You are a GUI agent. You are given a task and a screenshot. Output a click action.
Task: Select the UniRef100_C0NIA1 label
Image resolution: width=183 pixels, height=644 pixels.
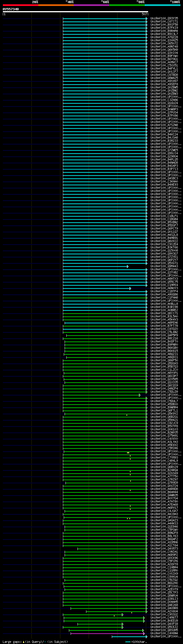tap(164, 552)
